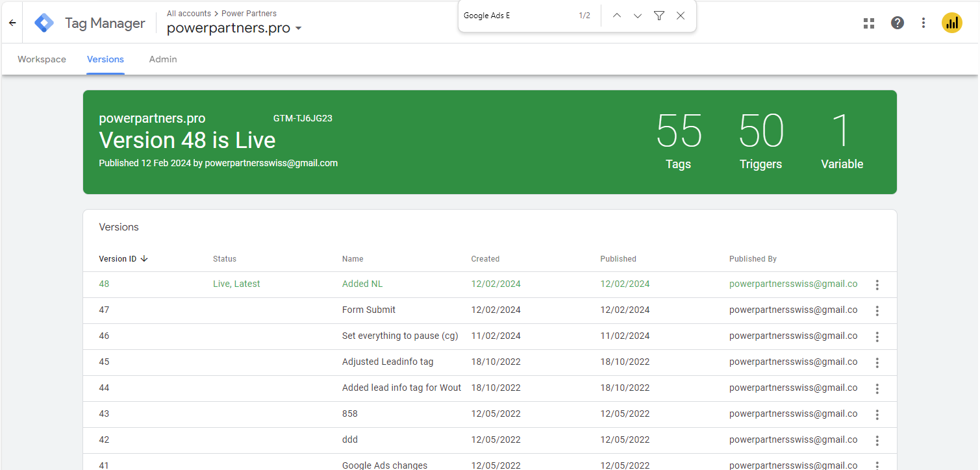Click version ID 45 cell
Screen dimensions: 980x470
[x=104, y=362]
